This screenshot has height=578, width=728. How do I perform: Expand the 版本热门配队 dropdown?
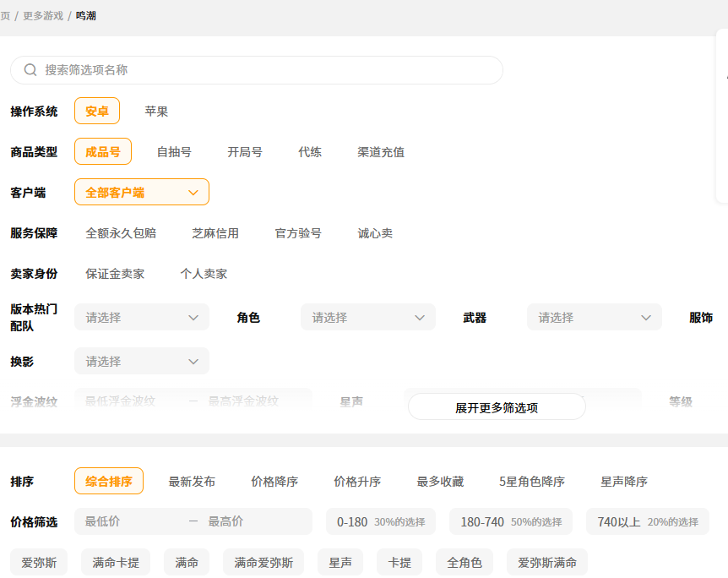click(x=142, y=318)
